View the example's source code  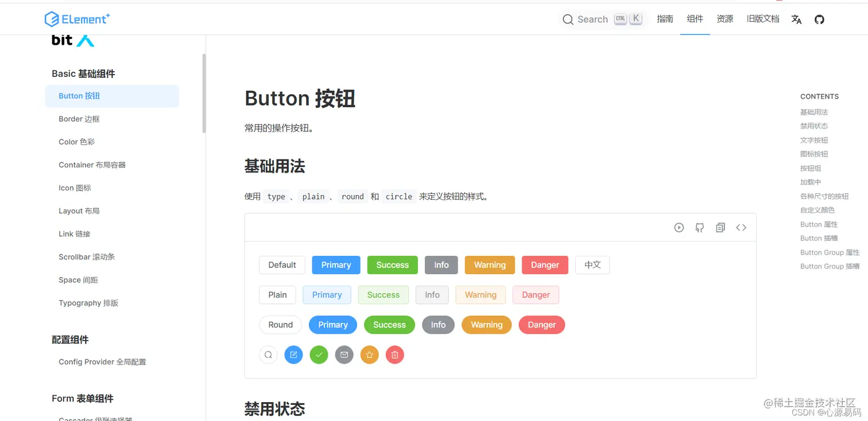click(741, 227)
